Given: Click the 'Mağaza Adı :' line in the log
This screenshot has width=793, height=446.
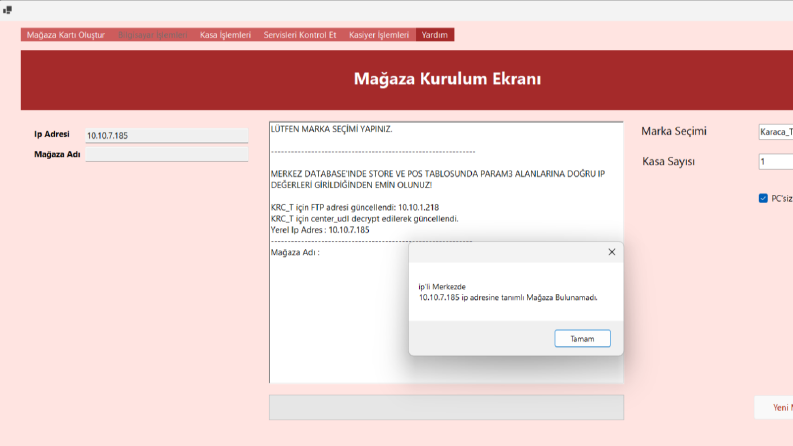Looking at the screenshot, I should (x=295, y=252).
